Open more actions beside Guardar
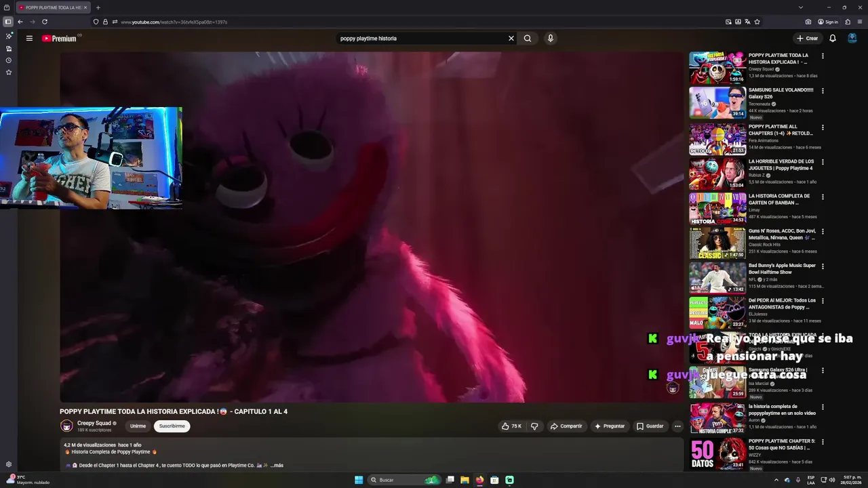 tap(677, 426)
